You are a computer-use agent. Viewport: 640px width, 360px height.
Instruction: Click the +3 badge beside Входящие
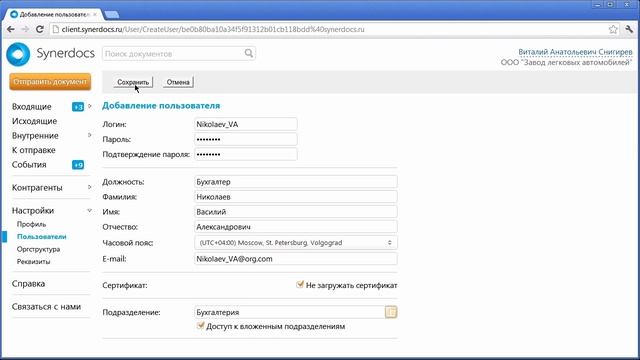pos(78,107)
